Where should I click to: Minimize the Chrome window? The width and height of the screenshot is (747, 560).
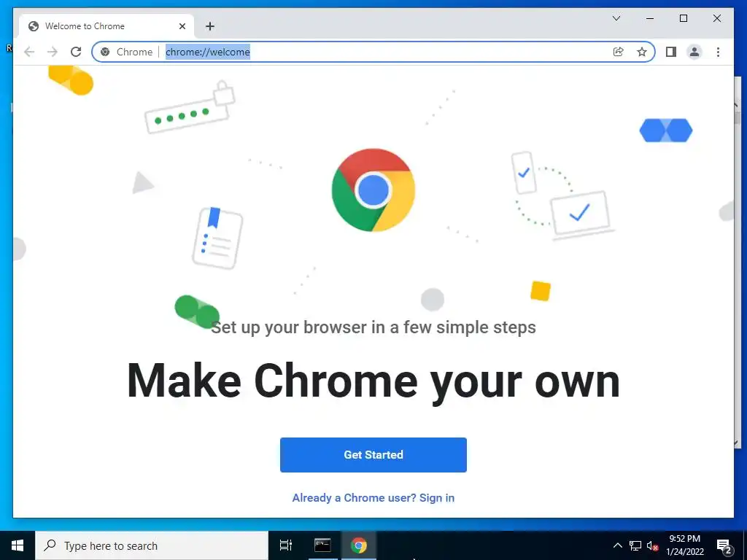point(650,18)
